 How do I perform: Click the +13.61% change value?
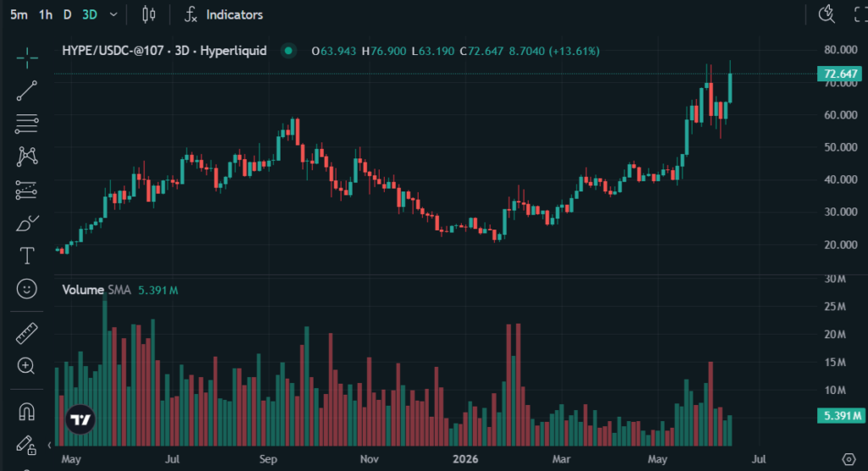click(x=574, y=51)
